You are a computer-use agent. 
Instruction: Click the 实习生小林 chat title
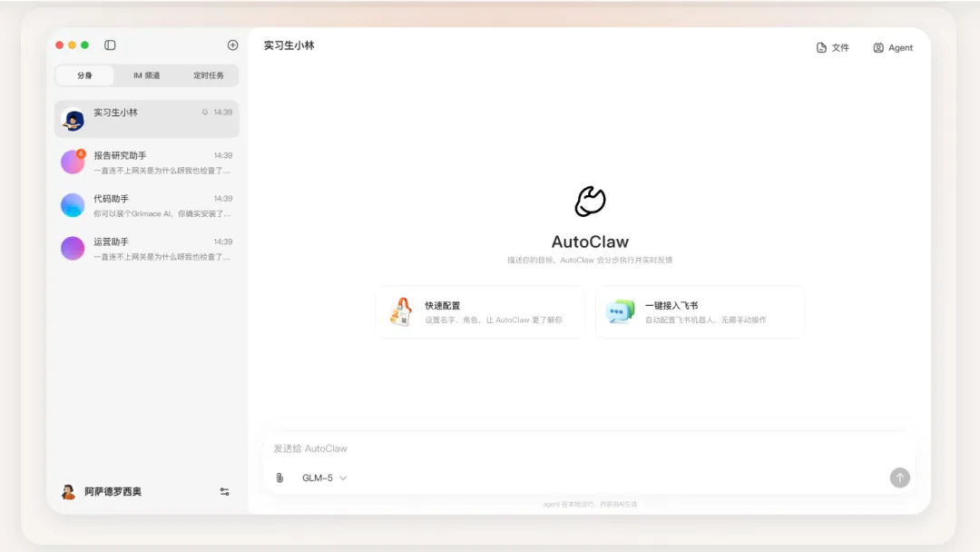coord(289,45)
